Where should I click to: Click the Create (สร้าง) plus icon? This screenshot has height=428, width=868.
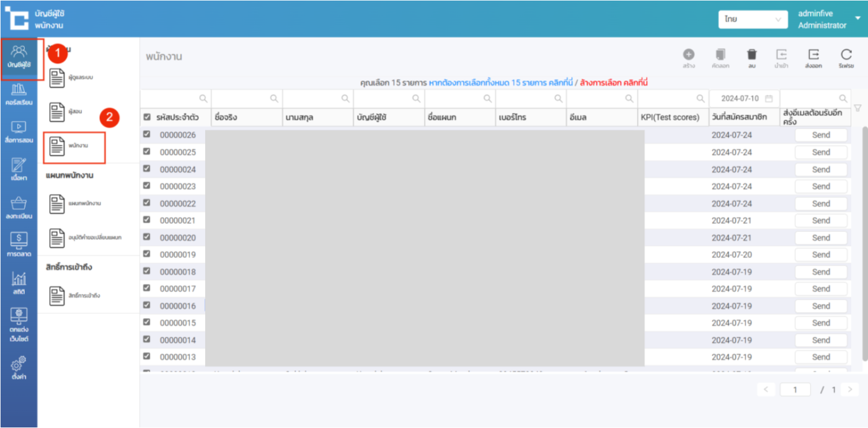coord(689,55)
